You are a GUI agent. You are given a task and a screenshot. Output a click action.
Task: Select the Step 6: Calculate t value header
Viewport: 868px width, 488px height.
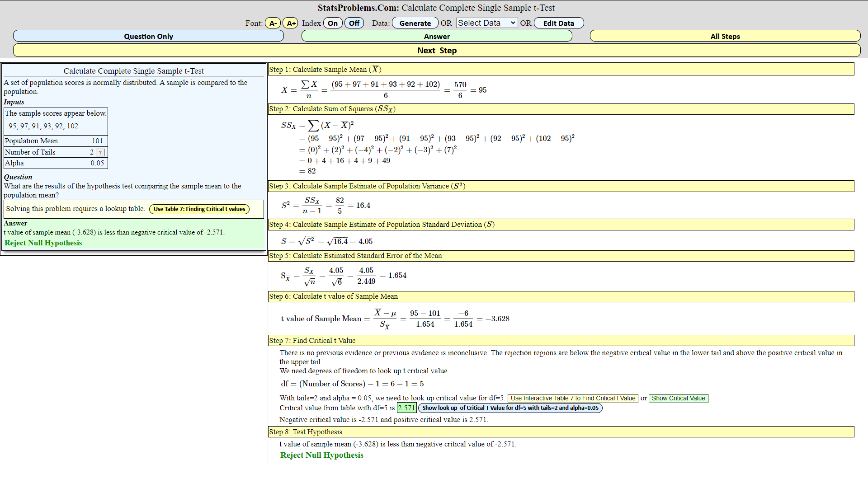click(x=561, y=296)
